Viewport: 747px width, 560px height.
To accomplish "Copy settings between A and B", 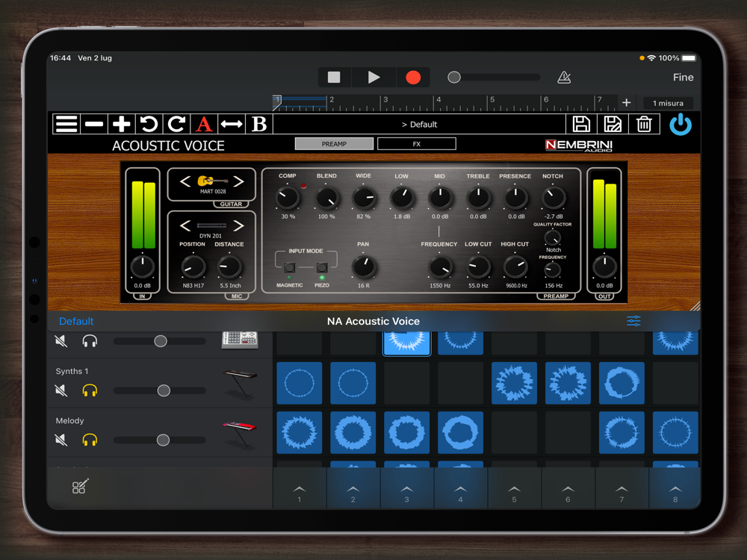I will [x=232, y=124].
